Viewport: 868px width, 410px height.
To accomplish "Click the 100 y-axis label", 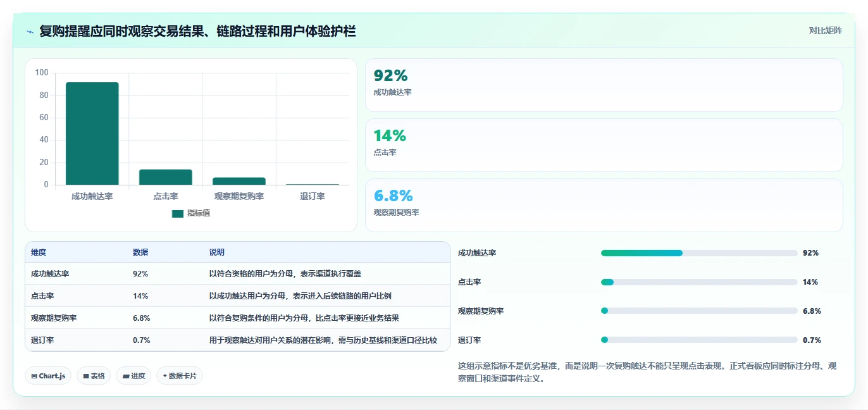I will pos(42,73).
